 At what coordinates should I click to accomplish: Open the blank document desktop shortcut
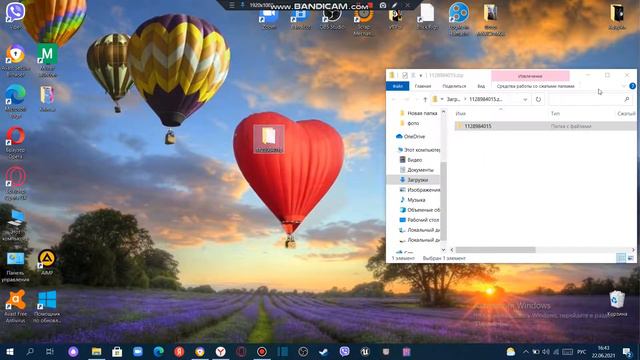point(427,16)
